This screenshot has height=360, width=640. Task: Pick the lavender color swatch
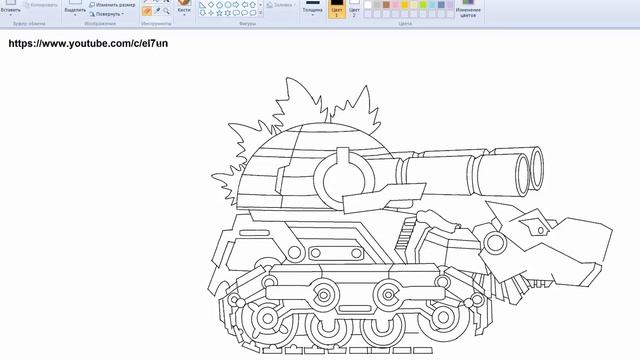pos(450,5)
